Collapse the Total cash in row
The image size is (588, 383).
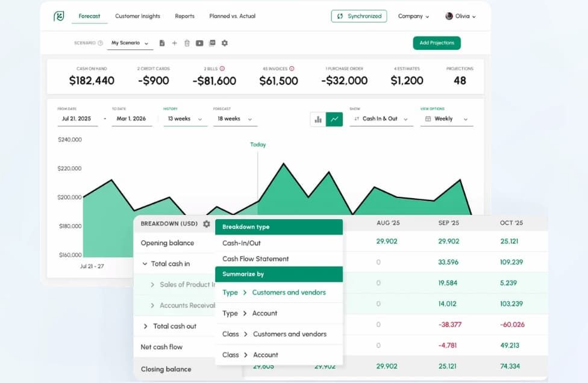[145, 264]
